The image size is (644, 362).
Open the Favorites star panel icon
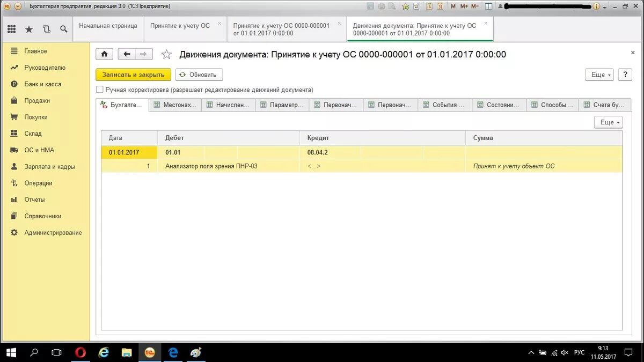pyautogui.click(x=29, y=29)
